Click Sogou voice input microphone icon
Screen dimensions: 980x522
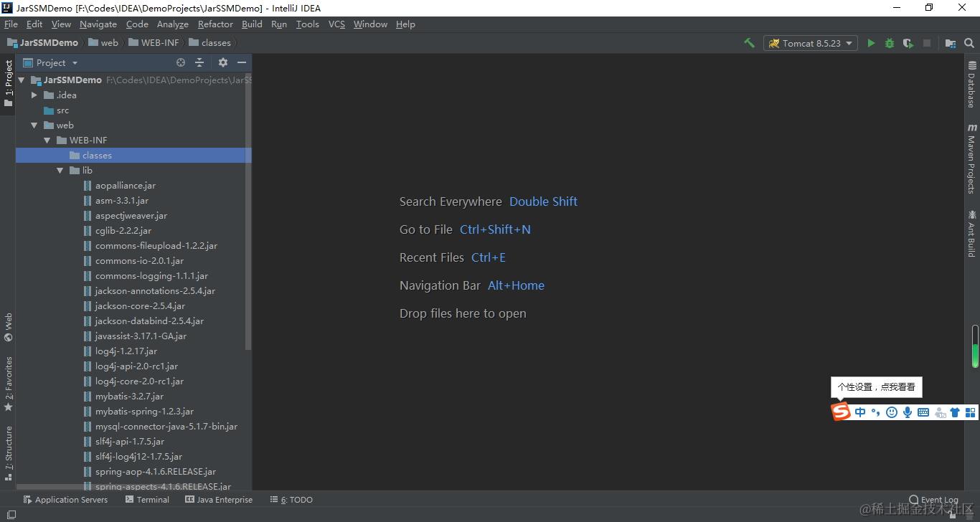[x=908, y=412]
